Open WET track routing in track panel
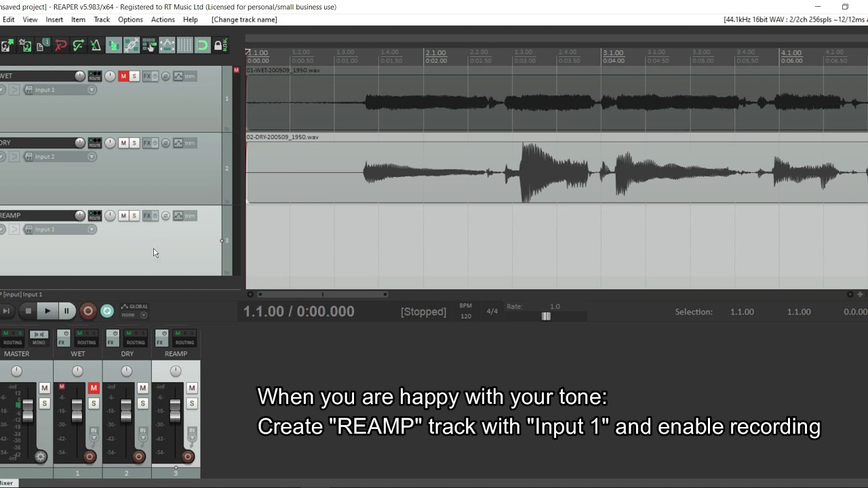 coord(94,76)
